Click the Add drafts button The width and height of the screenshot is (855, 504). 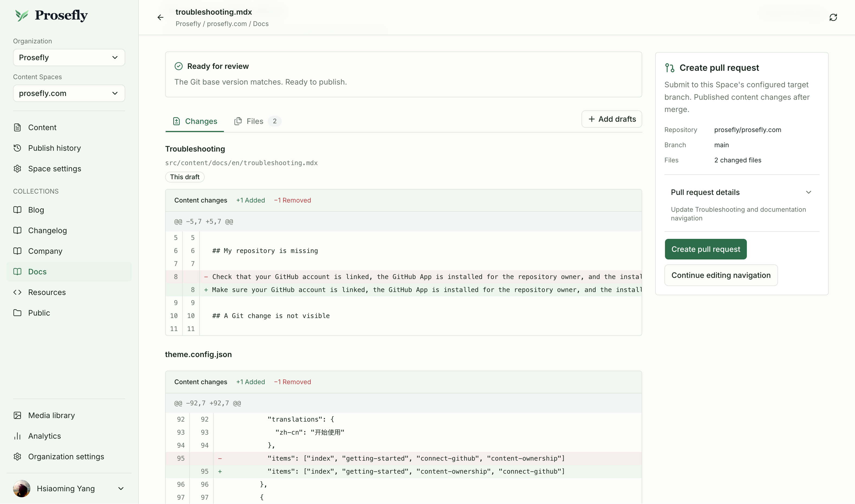click(612, 119)
